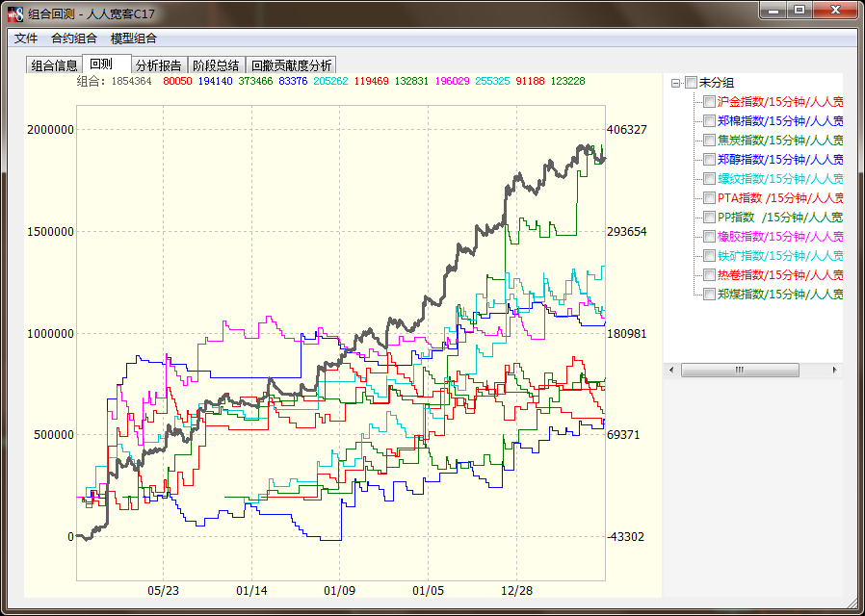This screenshot has width=865, height=616.
Task: Select the 郑醇指数/15分钟 tree label
Action: pos(780,159)
